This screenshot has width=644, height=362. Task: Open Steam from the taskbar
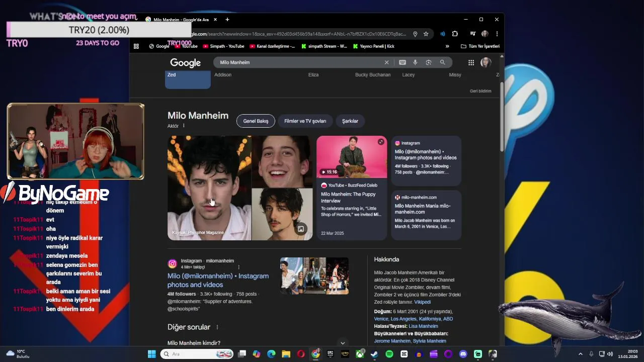(x=374, y=354)
